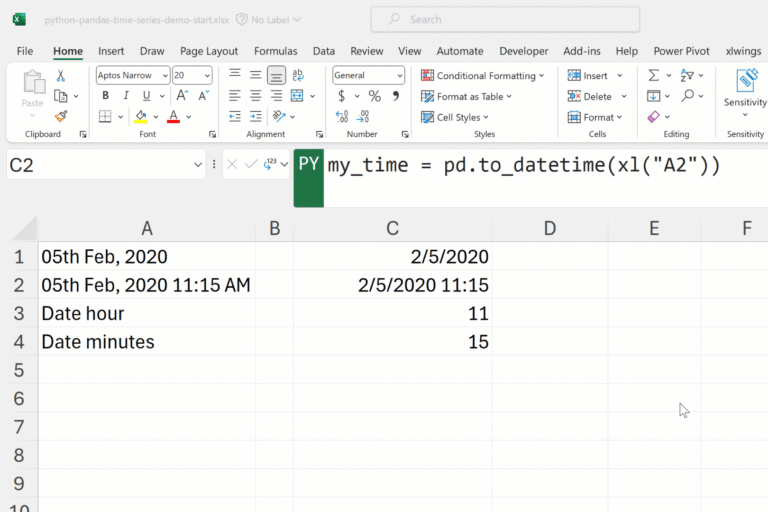Switch to the Formulas ribbon tab

pos(275,51)
